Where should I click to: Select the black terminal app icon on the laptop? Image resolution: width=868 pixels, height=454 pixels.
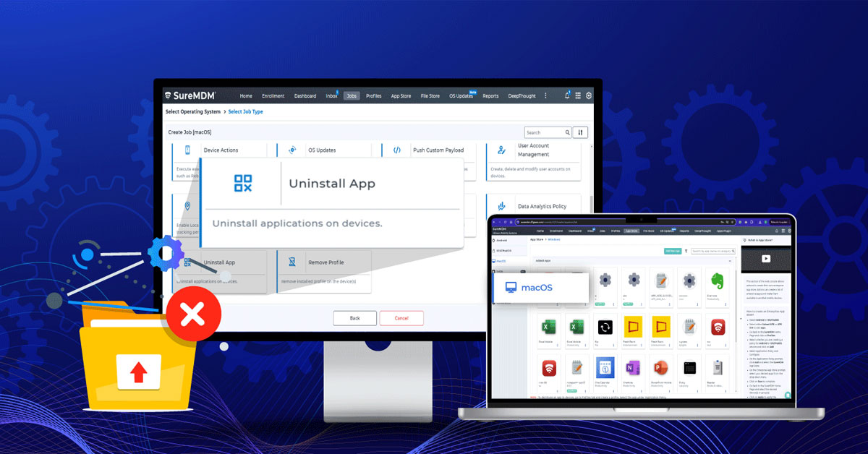689,368
